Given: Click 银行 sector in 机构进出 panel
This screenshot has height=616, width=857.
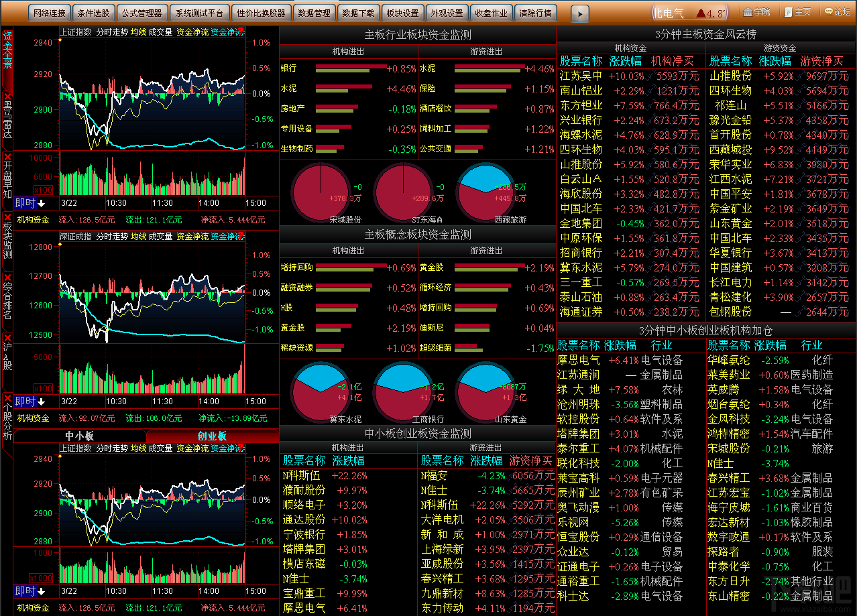Looking at the screenshot, I should click(288, 68).
